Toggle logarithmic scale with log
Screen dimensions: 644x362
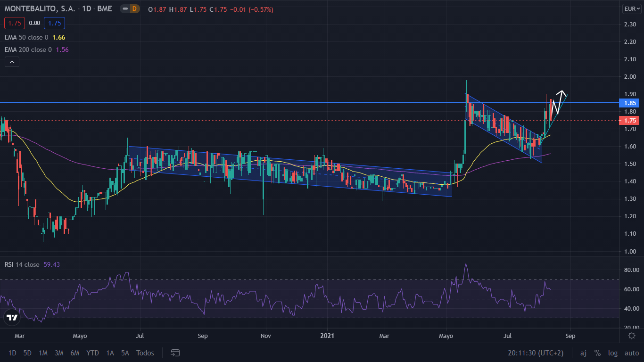(612, 353)
